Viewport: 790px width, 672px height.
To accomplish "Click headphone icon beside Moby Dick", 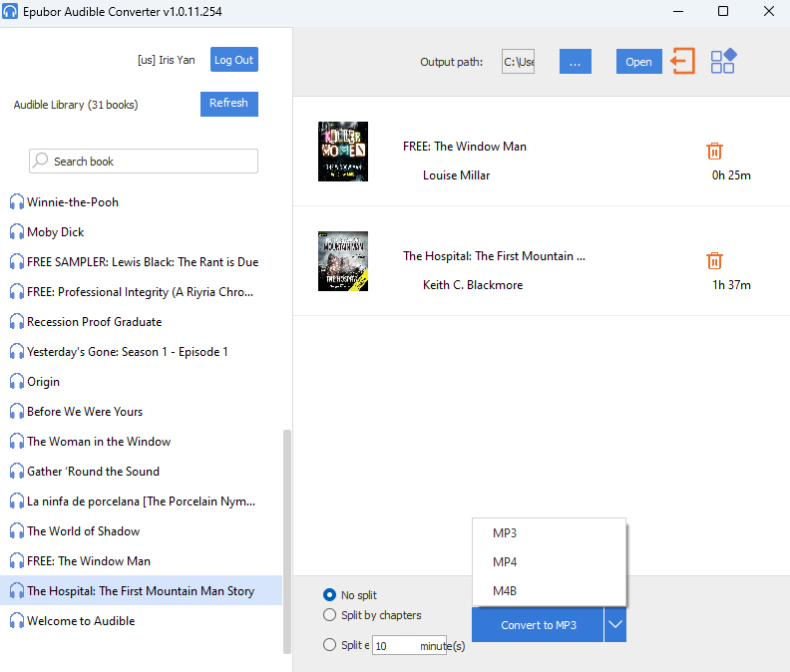I will pos(17,232).
